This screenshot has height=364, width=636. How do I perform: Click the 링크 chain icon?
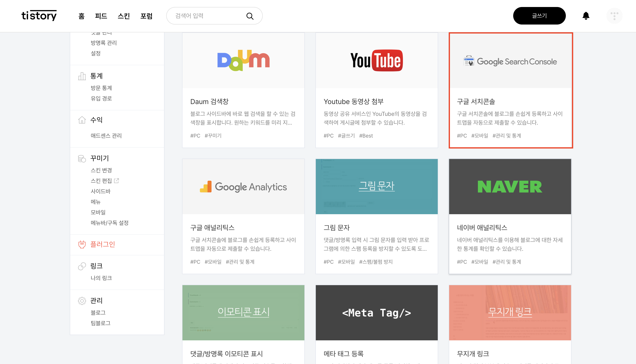(x=82, y=266)
